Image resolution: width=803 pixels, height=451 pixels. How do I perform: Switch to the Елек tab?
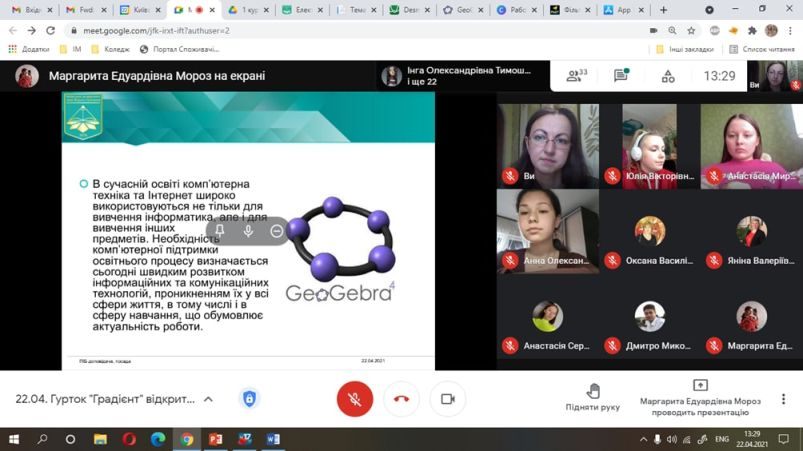pos(303,10)
